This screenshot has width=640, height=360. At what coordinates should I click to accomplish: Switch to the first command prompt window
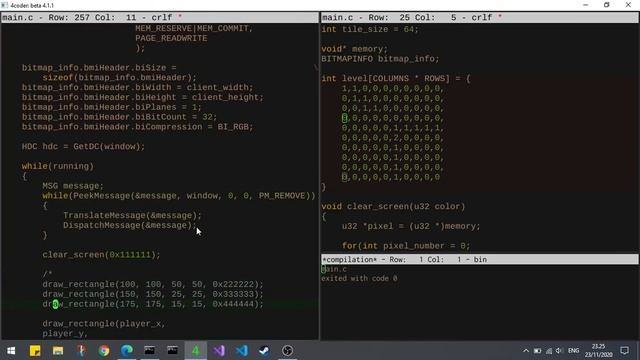pyautogui.click(x=149, y=351)
